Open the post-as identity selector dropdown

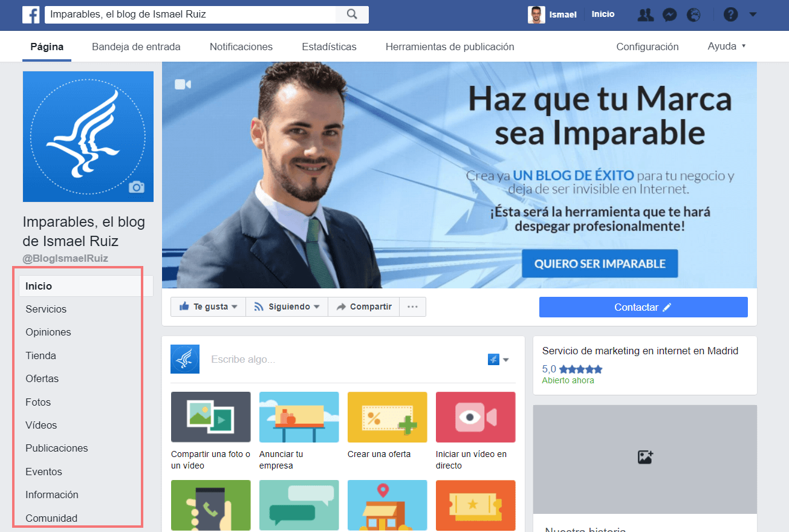click(x=499, y=360)
